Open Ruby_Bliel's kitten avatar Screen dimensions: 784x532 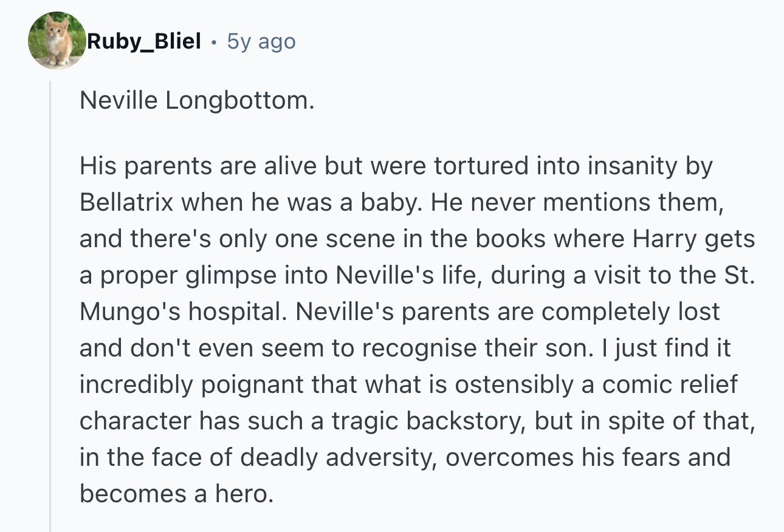coord(57,40)
